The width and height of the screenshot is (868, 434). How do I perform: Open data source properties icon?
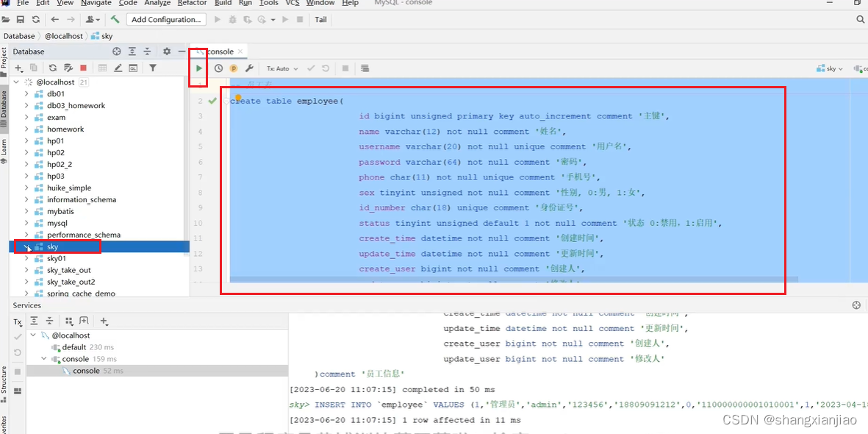(x=68, y=68)
